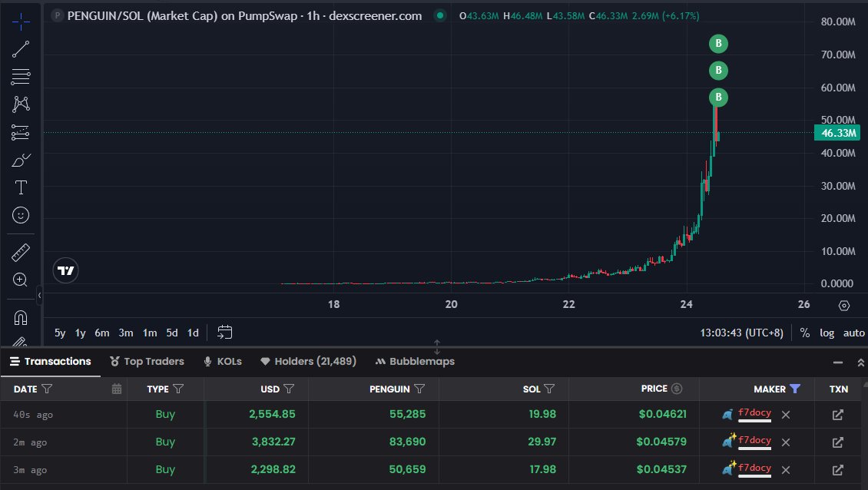868x490 pixels.
Task: Open chart settings gear icon
Action: 843,305
